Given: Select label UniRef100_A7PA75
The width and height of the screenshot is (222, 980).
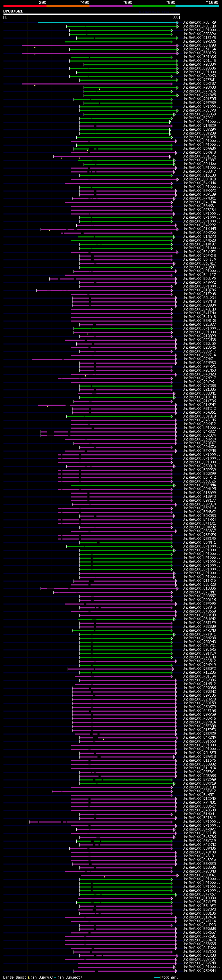Looking at the screenshot, I should coord(199,91).
